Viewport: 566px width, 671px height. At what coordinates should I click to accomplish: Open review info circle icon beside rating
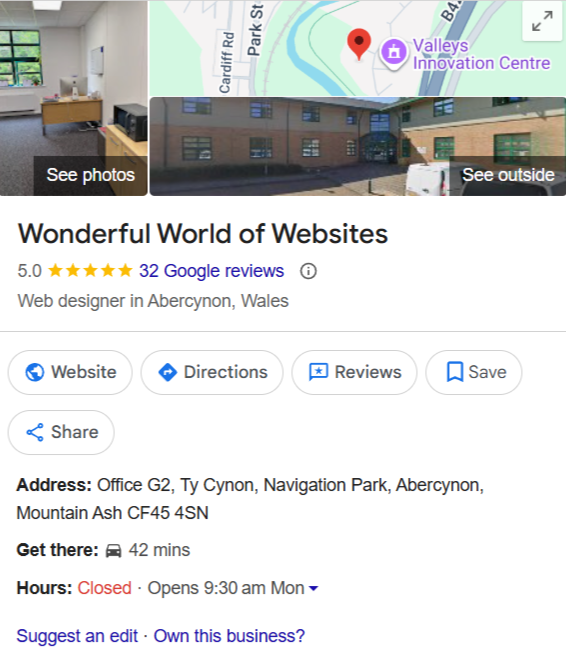pos(308,271)
